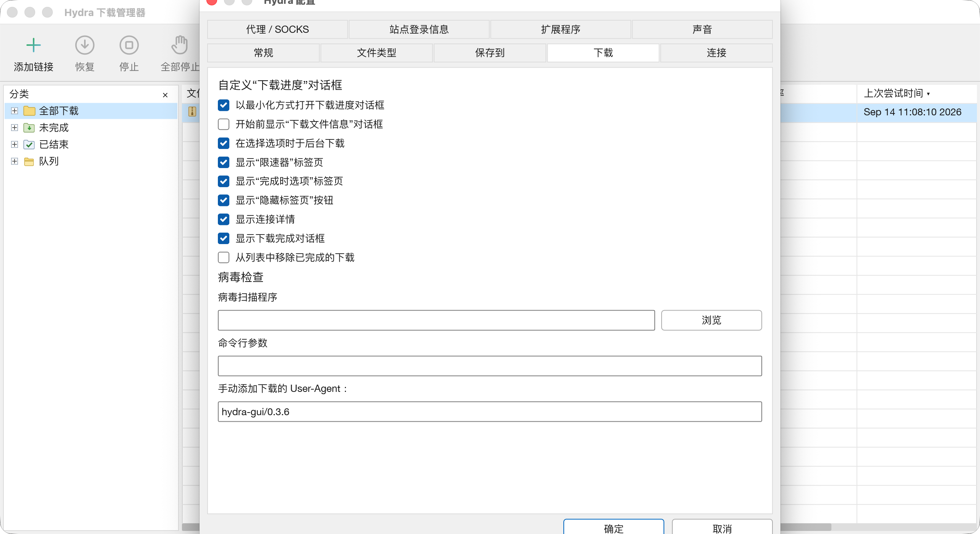This screenshot has width=980, height=534.
Task: Uncheck 以最小化方式打开下载进度对话框
Action: [224, 105]
